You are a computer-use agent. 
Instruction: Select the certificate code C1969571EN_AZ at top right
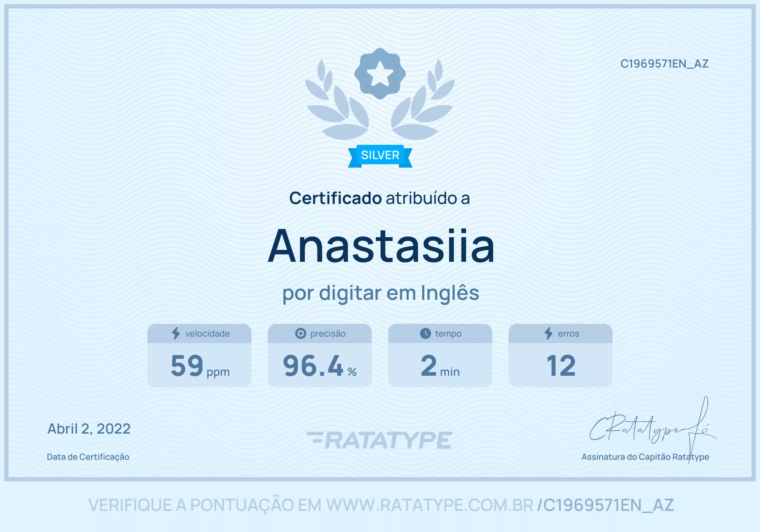664,64
